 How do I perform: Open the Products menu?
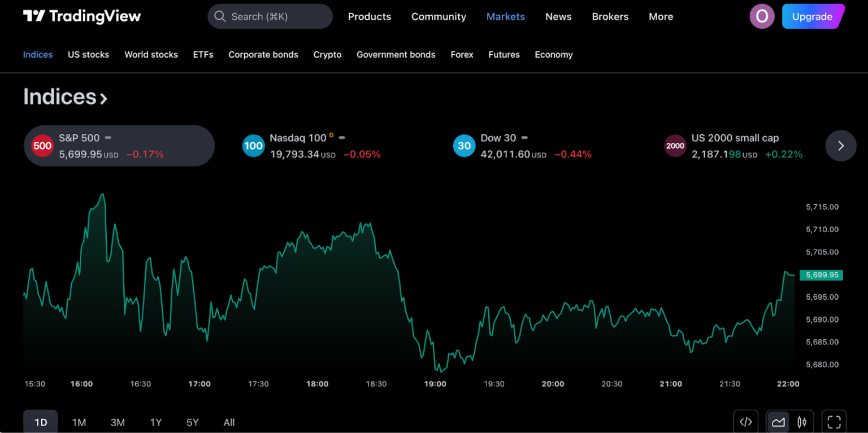pyautogui.click(x=369, y=16)
